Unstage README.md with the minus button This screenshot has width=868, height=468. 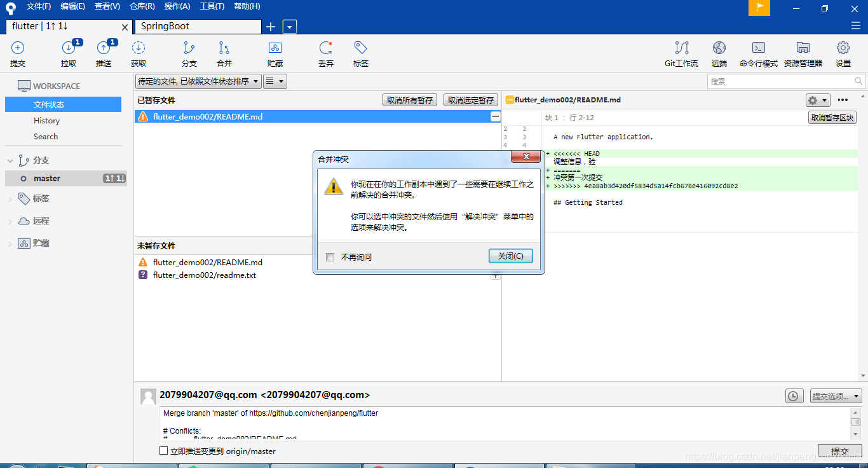tap(496, 116)
